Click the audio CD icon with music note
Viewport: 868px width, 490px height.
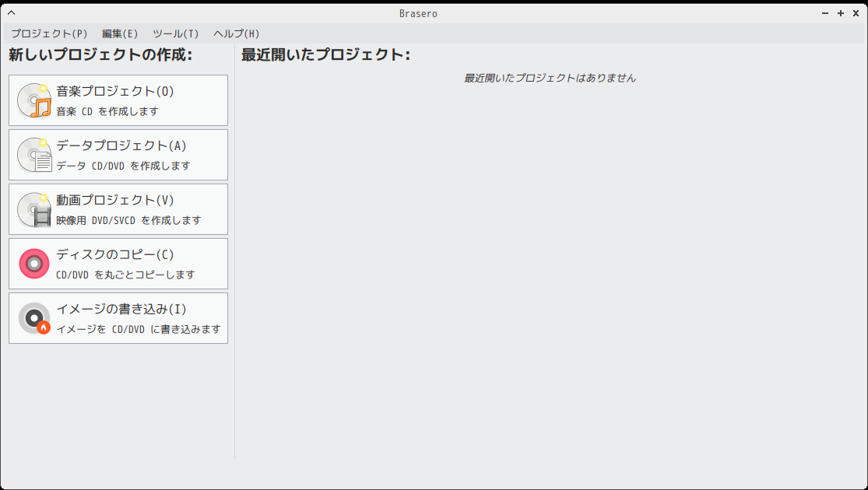point(34,100)
